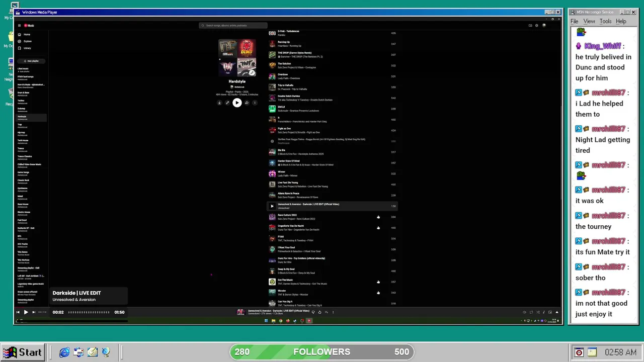Open the Dubstep playlist in sidebar
The image size is (644, 362).
[x=31, y=110]
